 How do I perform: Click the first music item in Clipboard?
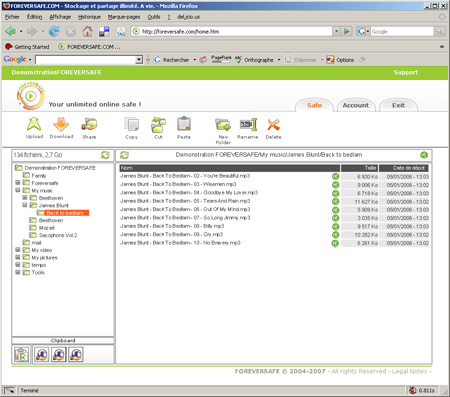[x=42, y=354]
